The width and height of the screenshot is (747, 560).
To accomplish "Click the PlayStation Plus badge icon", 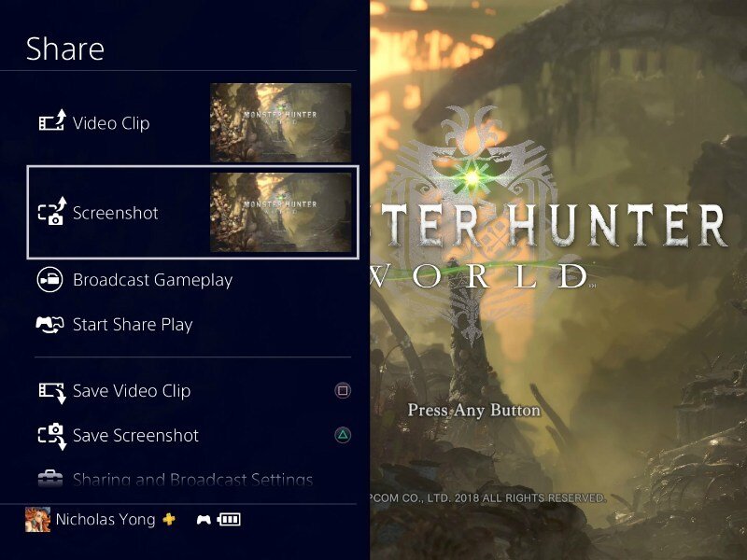I will 169,519.
